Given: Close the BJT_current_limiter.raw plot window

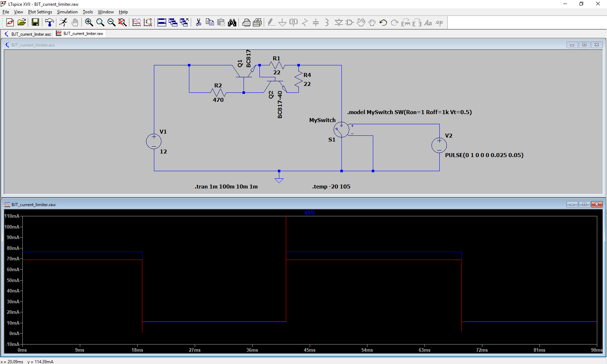Looking at the screenshot, I should click(597, 204).
